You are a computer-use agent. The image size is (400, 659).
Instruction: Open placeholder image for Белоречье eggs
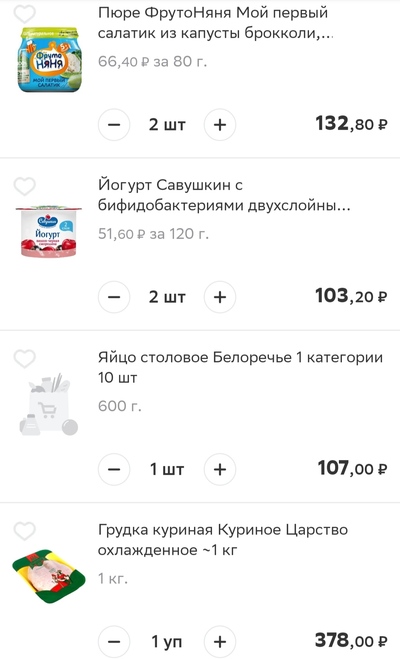(49, 404)
